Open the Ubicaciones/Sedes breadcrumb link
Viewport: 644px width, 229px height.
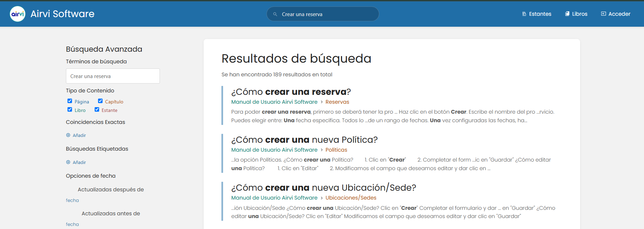click(x=351, y=198)
